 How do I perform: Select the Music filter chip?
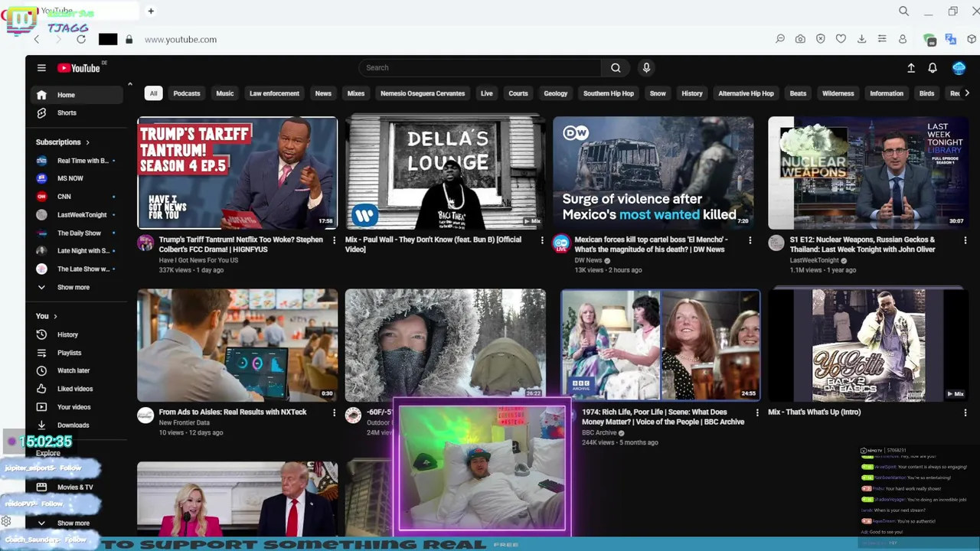tap(224, 93)
